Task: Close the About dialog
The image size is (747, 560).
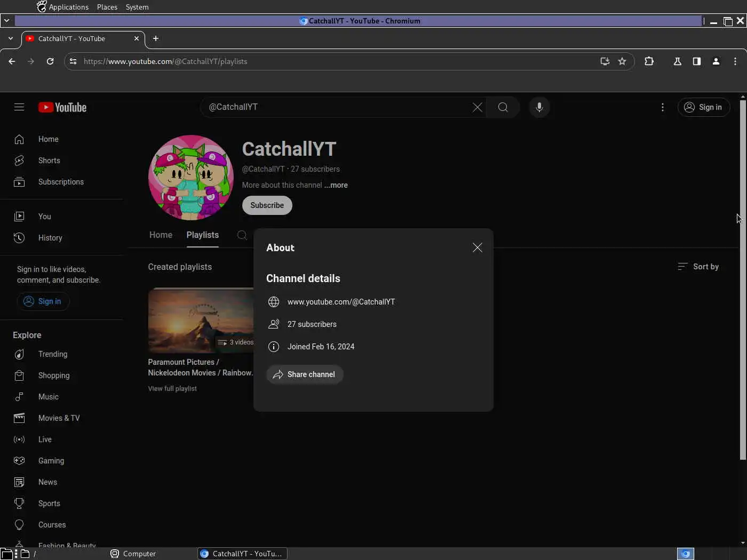Action: [x=478, y=247]
